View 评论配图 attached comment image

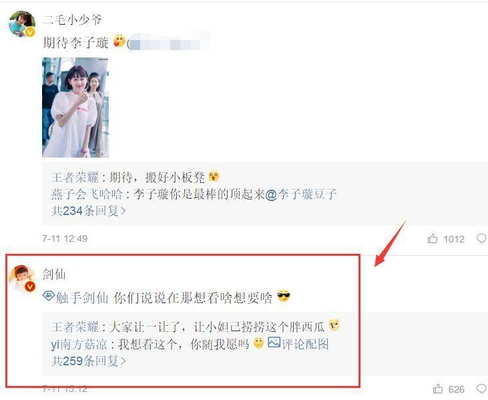[298, 344]
